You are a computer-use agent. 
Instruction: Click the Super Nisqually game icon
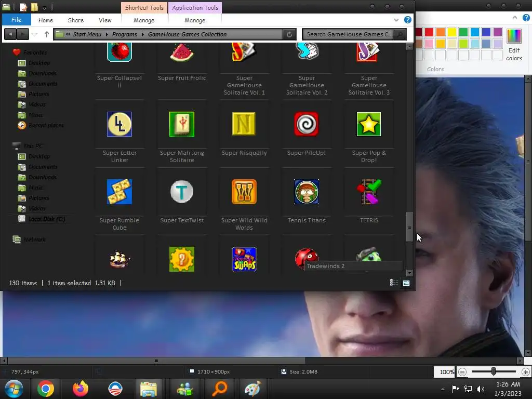[244, 124]
